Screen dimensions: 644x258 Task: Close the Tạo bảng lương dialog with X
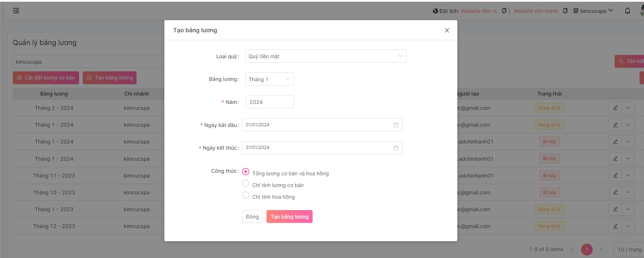point(447,30)
